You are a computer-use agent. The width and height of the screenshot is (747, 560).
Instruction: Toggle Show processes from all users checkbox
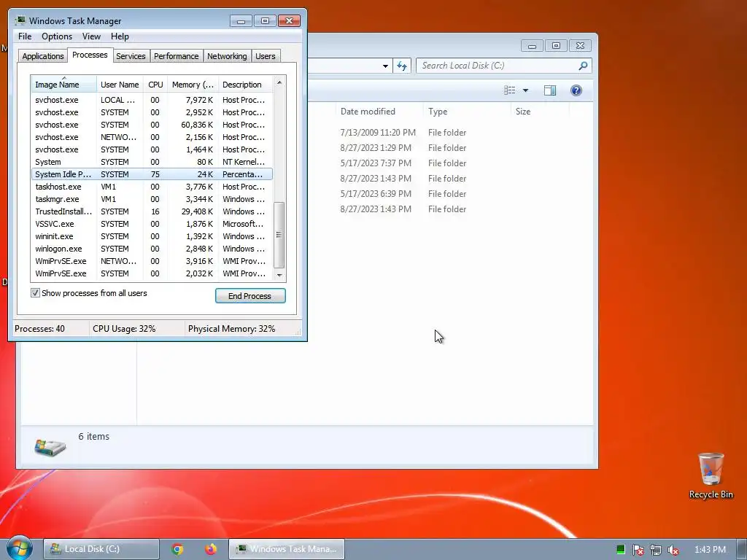[35, 293]
